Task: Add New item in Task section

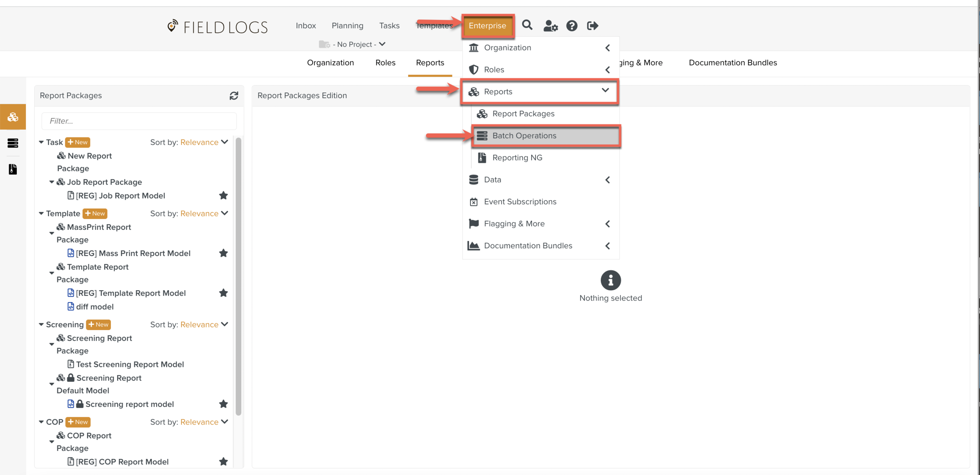Action: tap(78, 142)
